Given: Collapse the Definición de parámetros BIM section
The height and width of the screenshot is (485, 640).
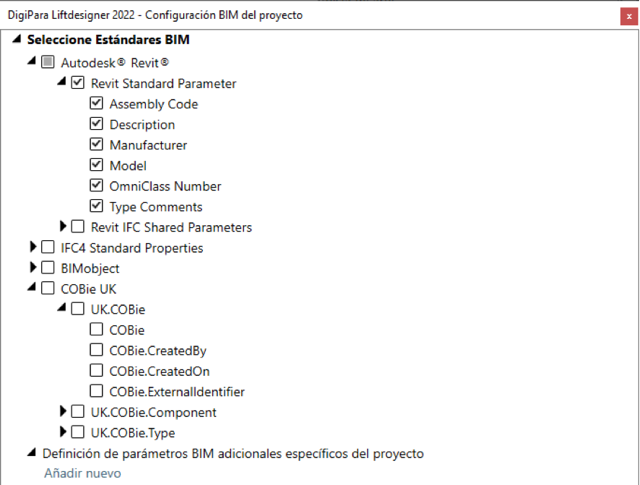Looking at the screenshot, I should coord(32,452).
